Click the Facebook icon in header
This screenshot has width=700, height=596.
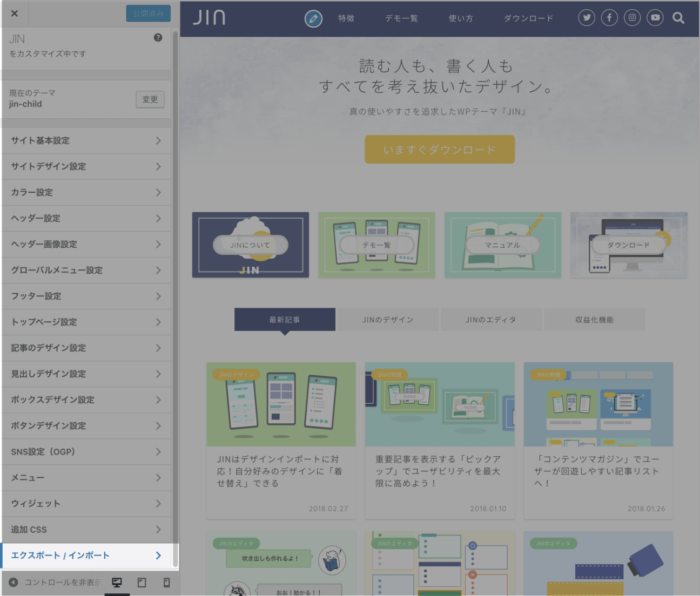609,18
